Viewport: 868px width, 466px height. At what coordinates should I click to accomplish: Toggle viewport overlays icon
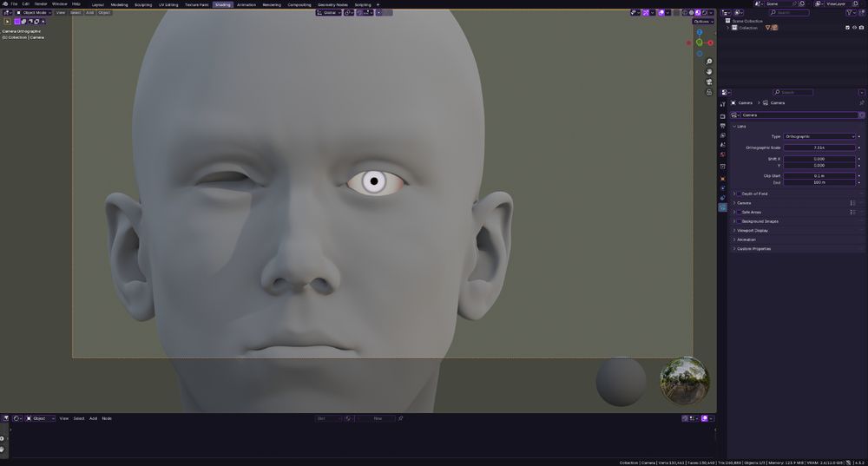point(661,13)
